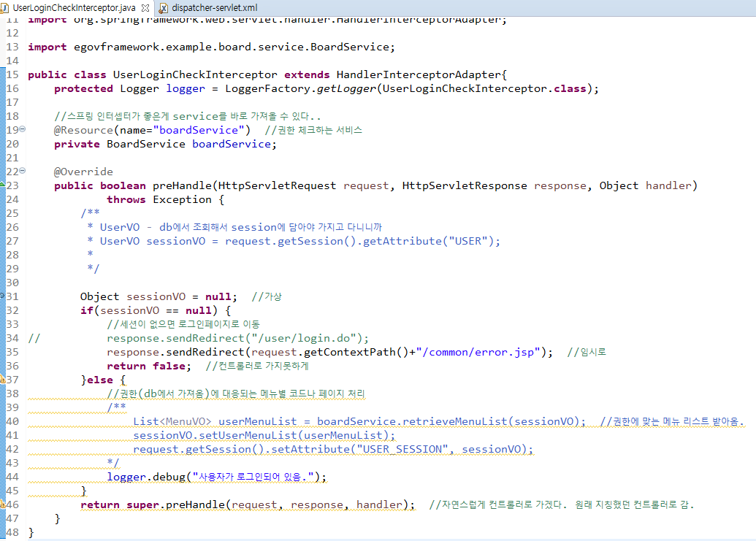Click 'throws' keyword on line 24
756x541 pixels.
point(126,199)
